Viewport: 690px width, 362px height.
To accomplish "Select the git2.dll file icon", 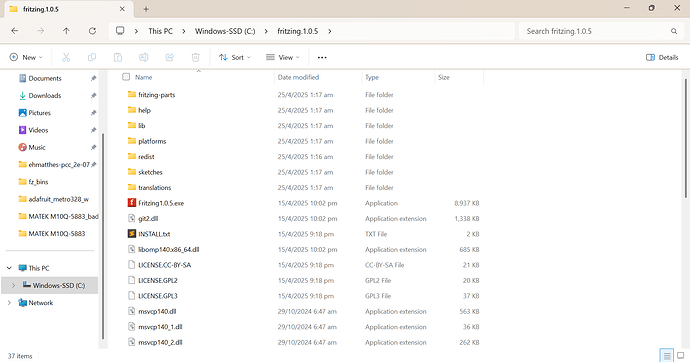I will [x=132, y=218].
